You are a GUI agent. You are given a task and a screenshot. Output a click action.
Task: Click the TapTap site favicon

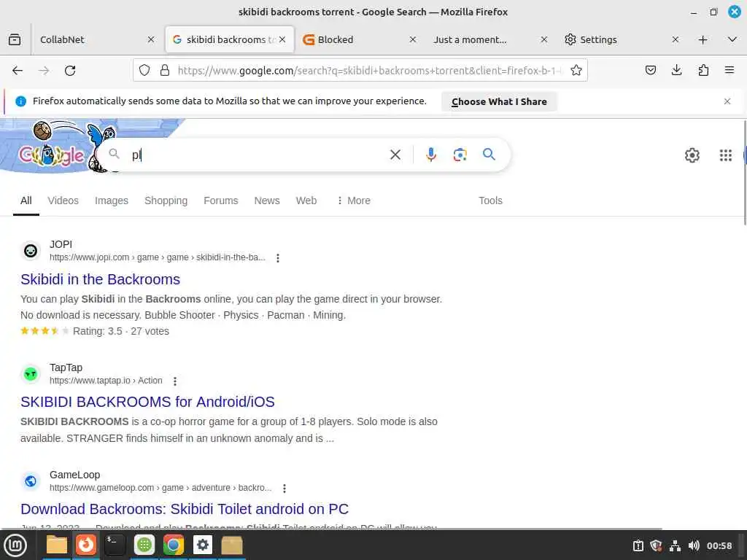[31, 374]
